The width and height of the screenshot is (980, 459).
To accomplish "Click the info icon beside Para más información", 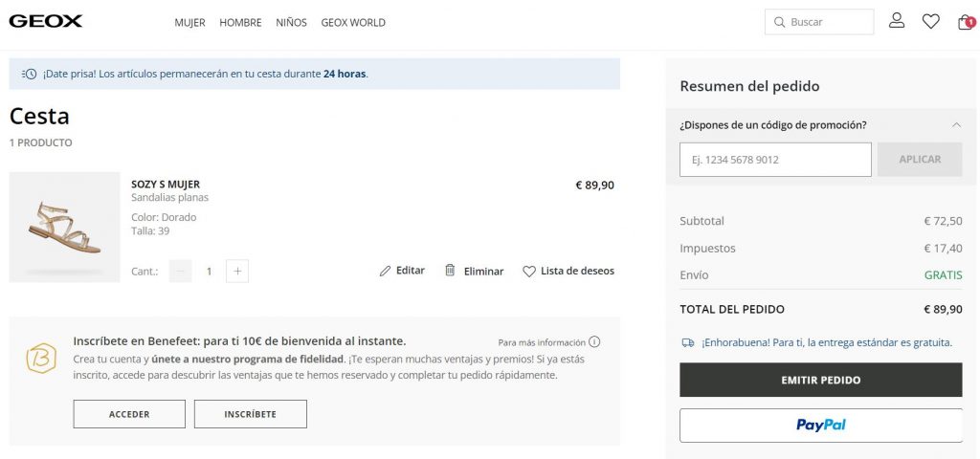I will (594, 342).
